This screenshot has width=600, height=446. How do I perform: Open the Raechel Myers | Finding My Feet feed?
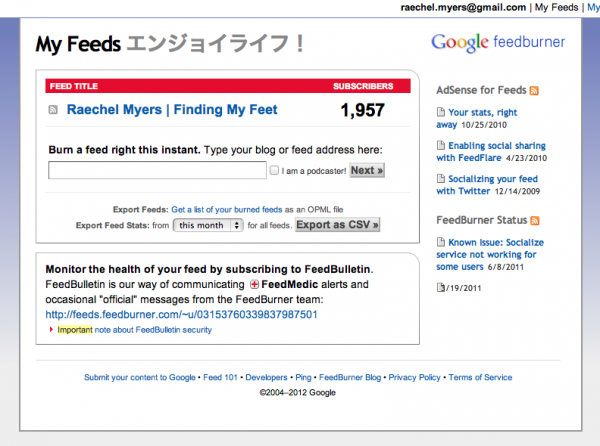point(172,110)
